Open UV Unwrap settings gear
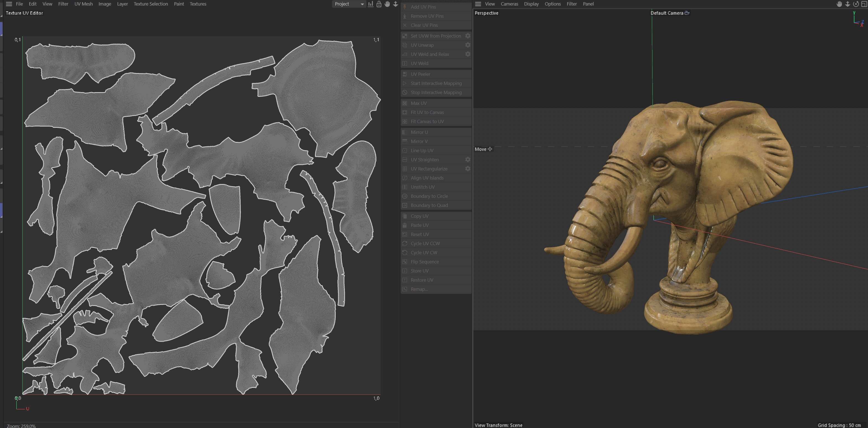The width and height of the screenshot is (868, 428). coord(468,45)
